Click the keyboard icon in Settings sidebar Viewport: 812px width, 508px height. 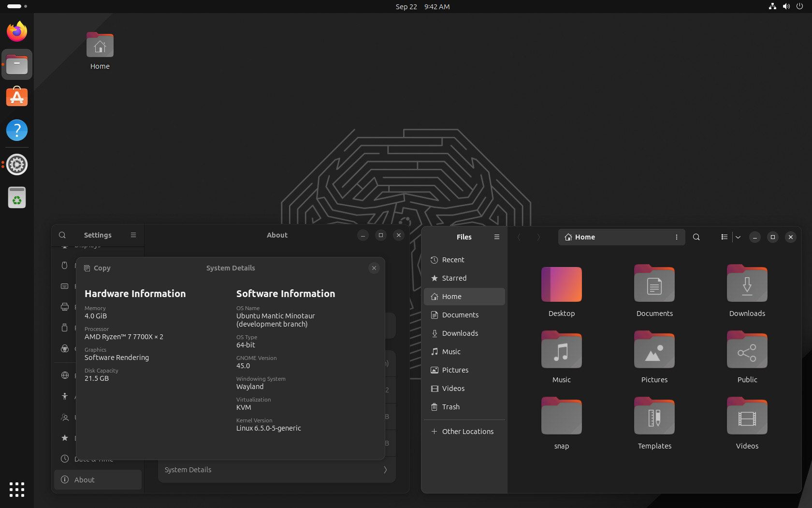tap(65, 286)
